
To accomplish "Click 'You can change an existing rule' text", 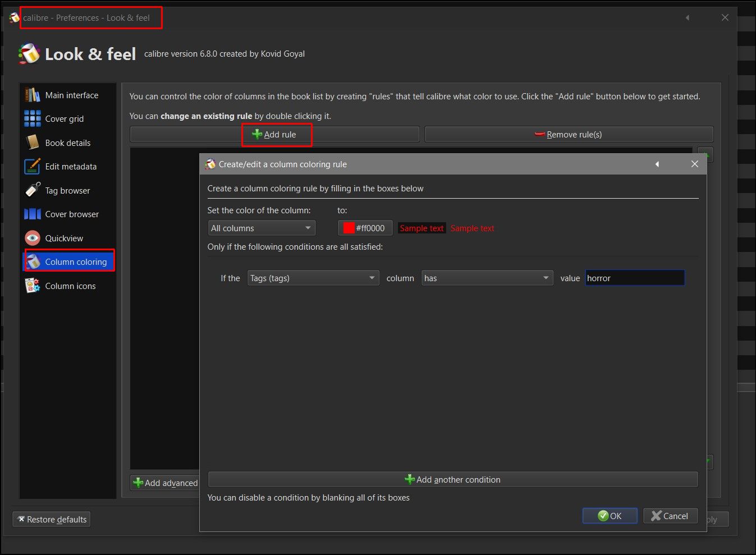I will click(230, 116).
